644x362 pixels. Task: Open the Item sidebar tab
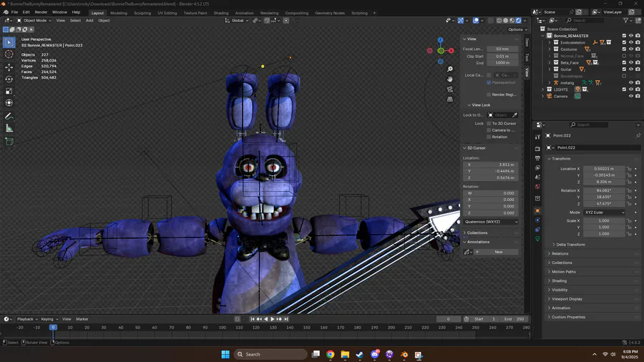pyautogui.click(x=527, y=42)
